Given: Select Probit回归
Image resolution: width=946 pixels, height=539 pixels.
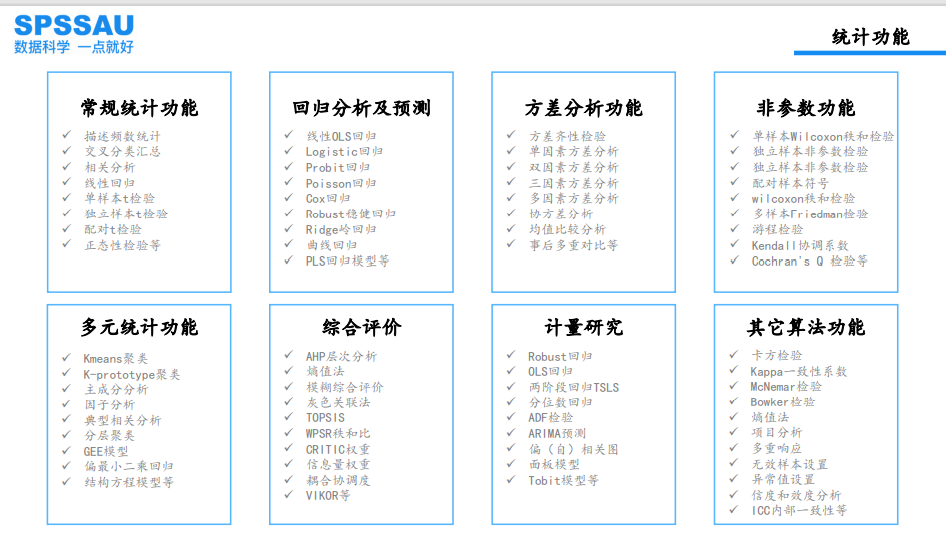Looking at the screenshot, I should [x=338, y=167].
